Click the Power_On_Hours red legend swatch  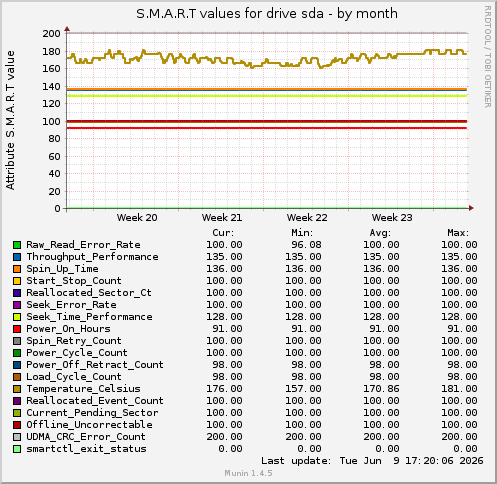tap(17, 329)
